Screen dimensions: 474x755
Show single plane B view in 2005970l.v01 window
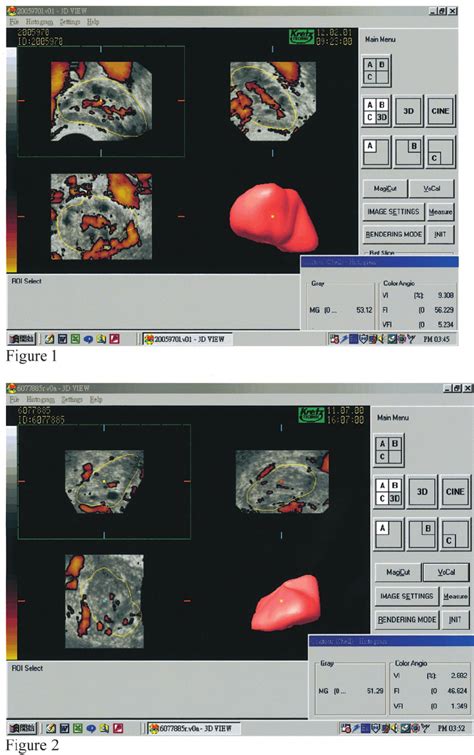(x=408, y=152)
